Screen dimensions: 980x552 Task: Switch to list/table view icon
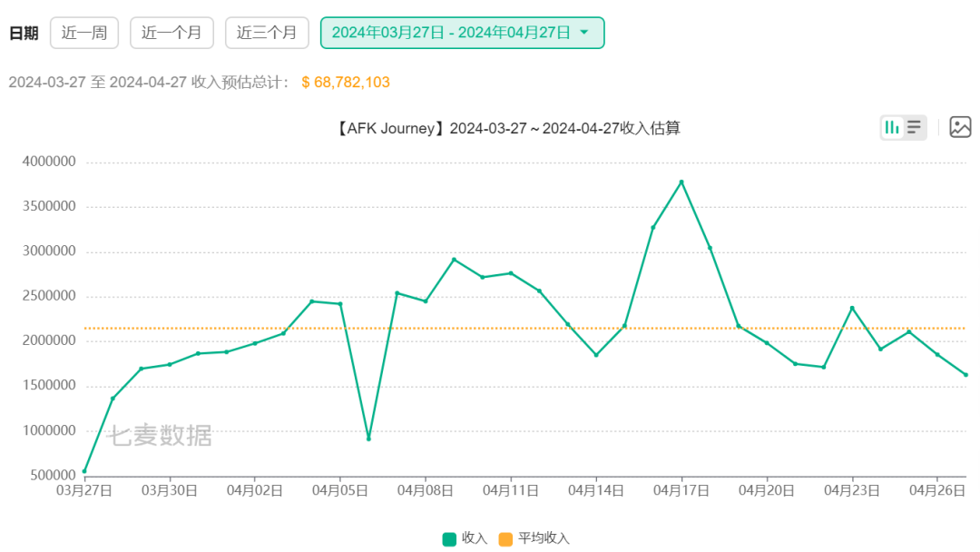(x=915, y=128)
